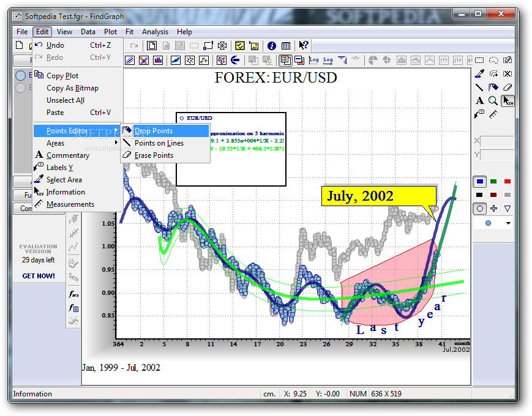Open the Fit menu
Screen dimensions: 532x416
(129, 32)
